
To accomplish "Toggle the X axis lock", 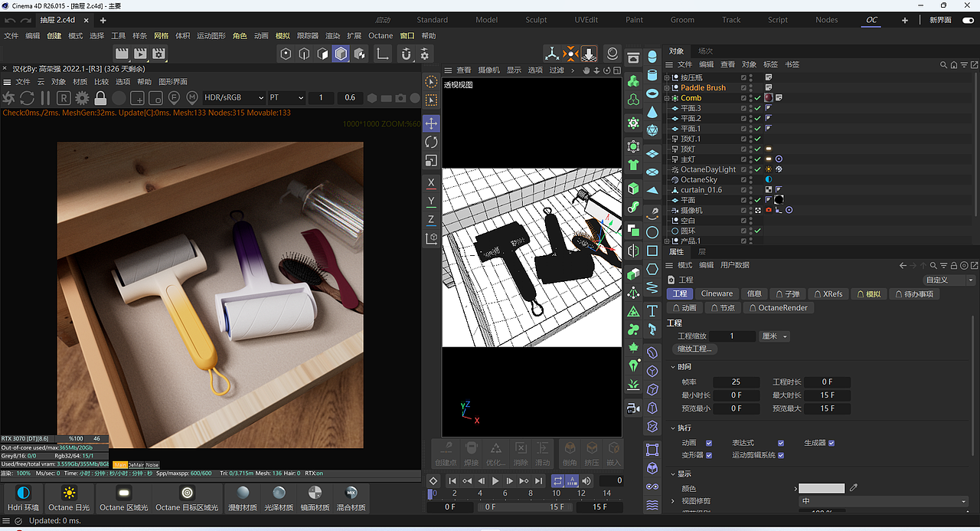I will click(431, 182).
